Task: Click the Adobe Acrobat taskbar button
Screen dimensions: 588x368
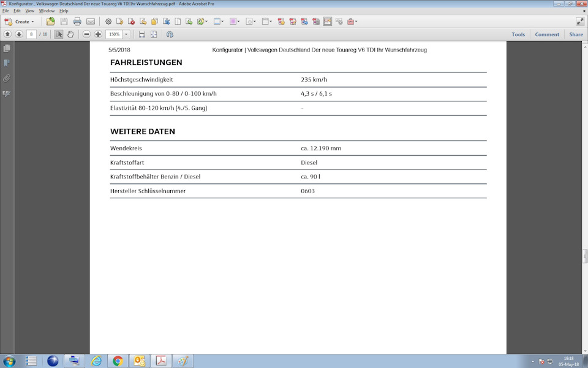Action: coord(161,361)
